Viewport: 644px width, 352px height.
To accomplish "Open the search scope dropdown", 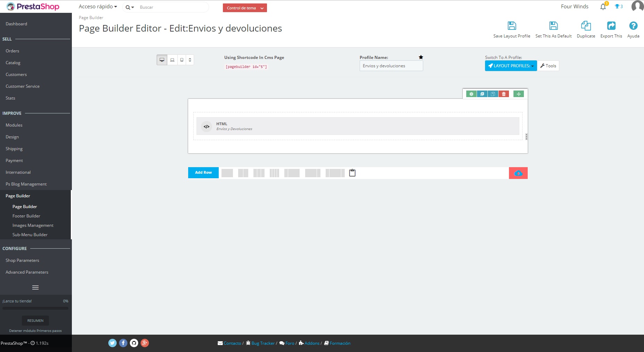I will (130, 7).
